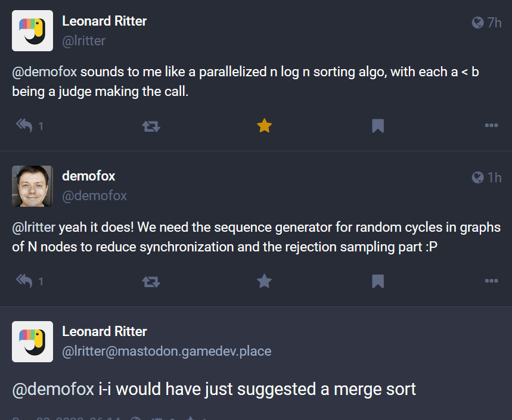The width and height of the screenshot is (512, 420).
Task: Open Leonard Ritter's avatar on first post
Action: [x=32, y=31]
